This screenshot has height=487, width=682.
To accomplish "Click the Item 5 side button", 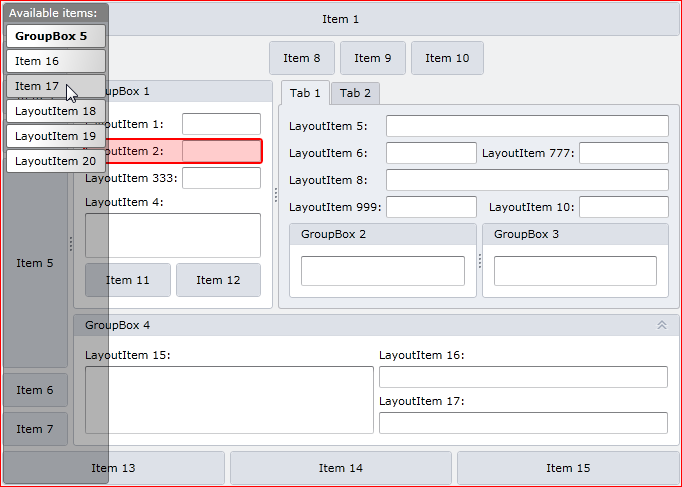I will pyautogui.click(x=35, y=263).
